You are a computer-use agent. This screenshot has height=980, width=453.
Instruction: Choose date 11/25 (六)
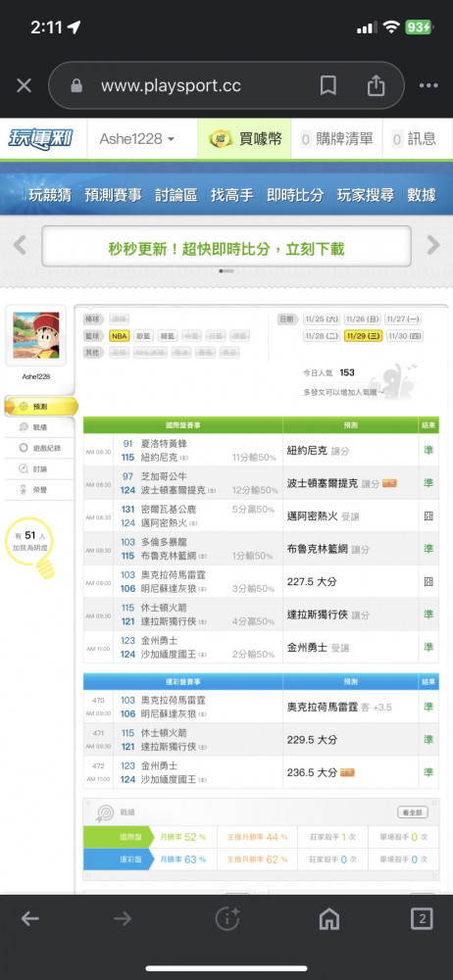tap(322, 318)
